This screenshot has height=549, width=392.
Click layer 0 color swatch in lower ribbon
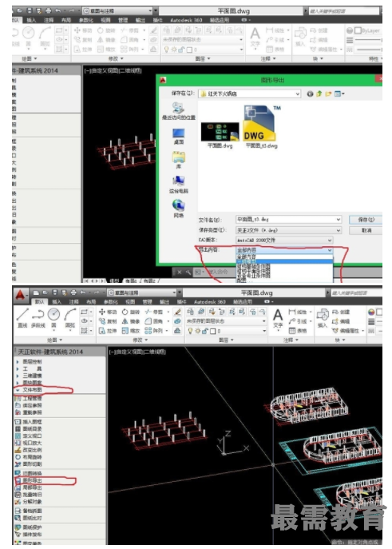click(x=212, y=331)
